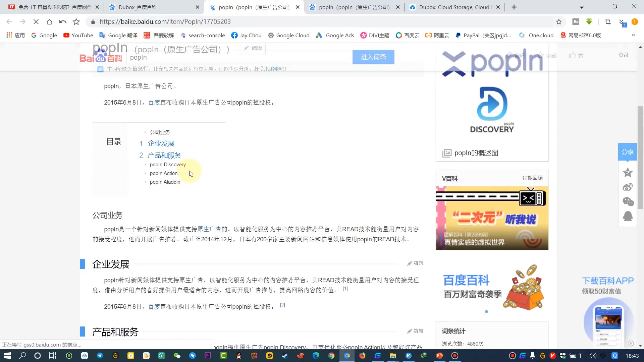Open the tab search dropdown arrow

point(581,7)
